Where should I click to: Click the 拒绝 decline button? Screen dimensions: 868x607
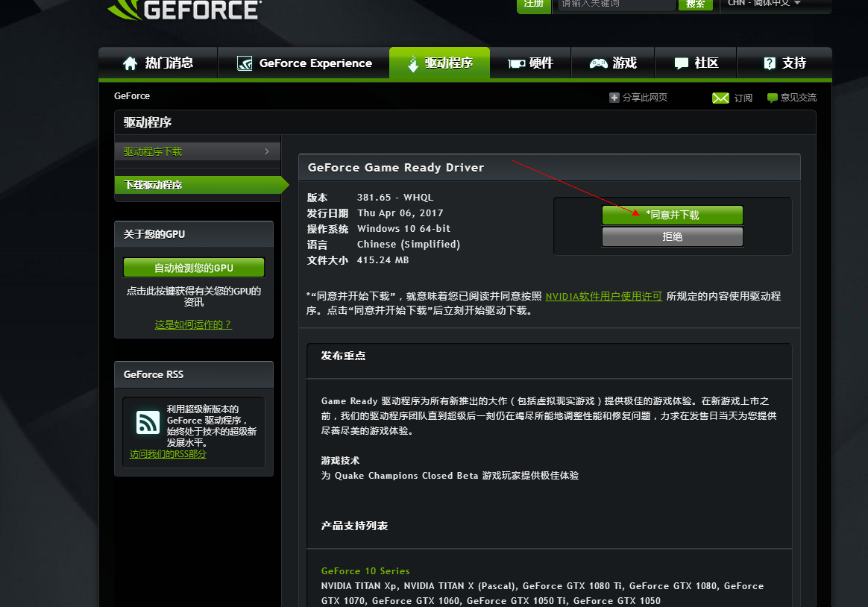672,237
